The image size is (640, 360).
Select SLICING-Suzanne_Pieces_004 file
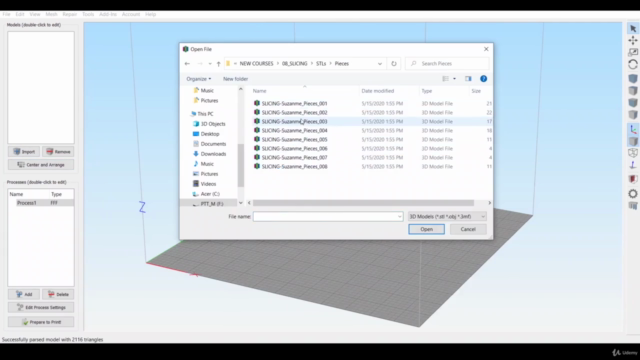click(x=294, y=131)
